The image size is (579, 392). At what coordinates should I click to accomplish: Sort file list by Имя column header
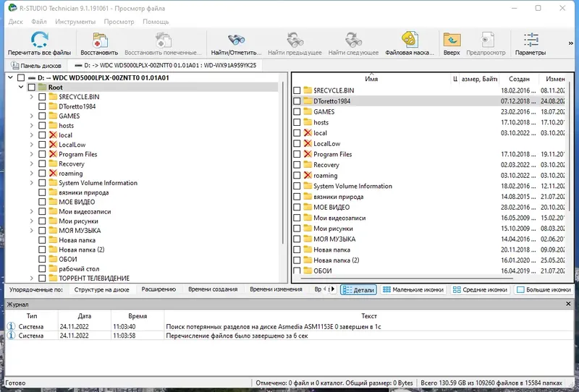pos(371,79)
